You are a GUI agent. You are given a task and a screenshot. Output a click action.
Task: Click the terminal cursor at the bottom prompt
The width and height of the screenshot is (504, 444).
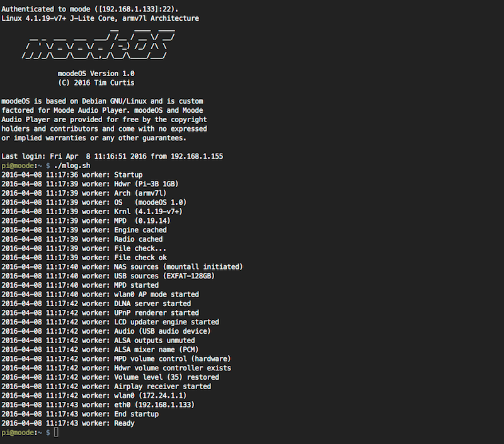click(x=56, y=433)
